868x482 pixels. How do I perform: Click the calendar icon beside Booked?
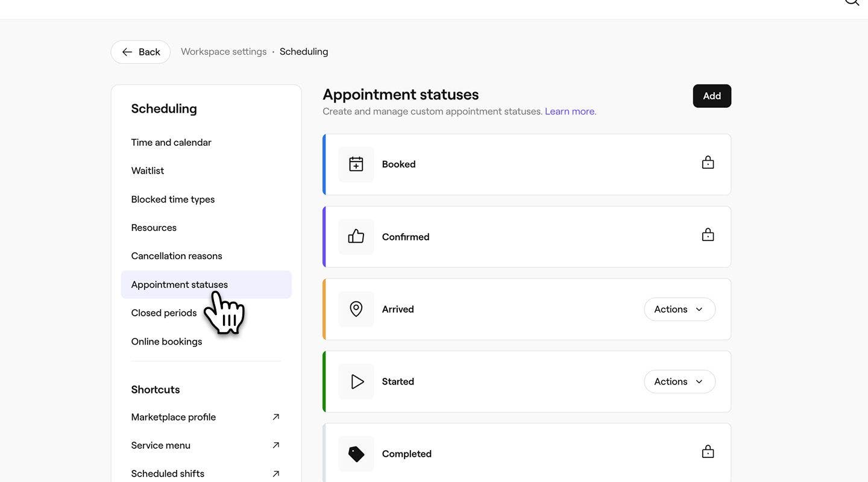coord(356,164)
